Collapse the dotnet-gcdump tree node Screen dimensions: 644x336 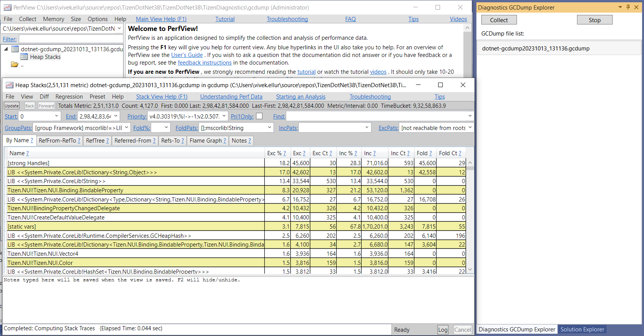tap(6, 49)
